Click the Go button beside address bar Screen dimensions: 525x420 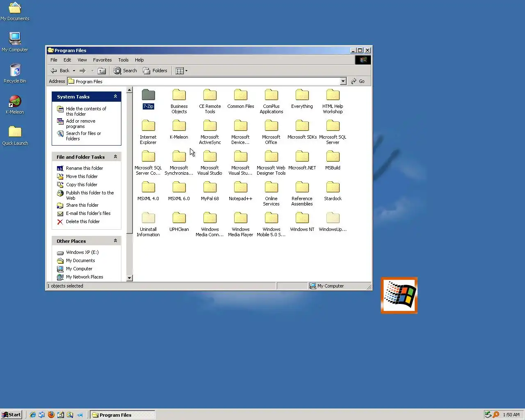point(358,81)
